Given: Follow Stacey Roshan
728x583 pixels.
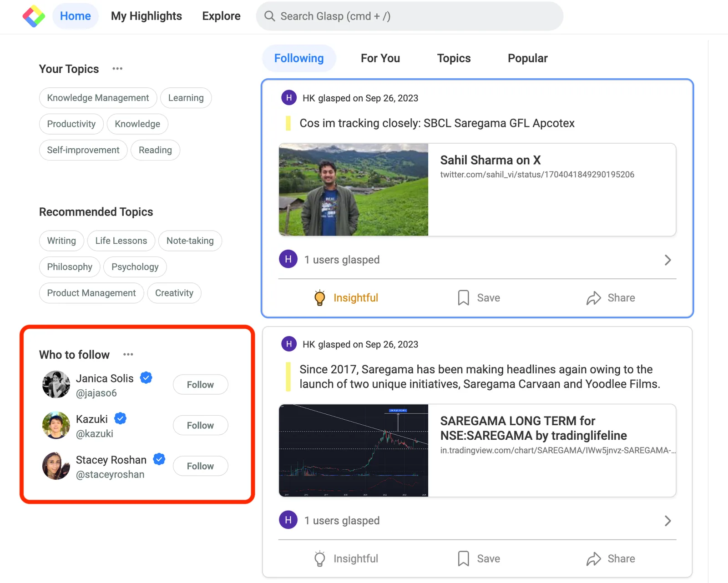Looking at the screenshot, I should point(200,466).
